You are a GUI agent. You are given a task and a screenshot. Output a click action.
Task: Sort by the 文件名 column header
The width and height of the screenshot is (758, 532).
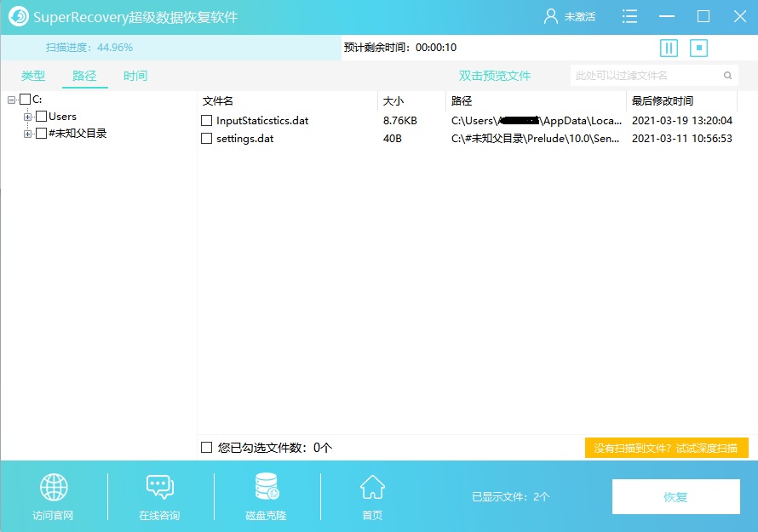[x=287, y=101]
